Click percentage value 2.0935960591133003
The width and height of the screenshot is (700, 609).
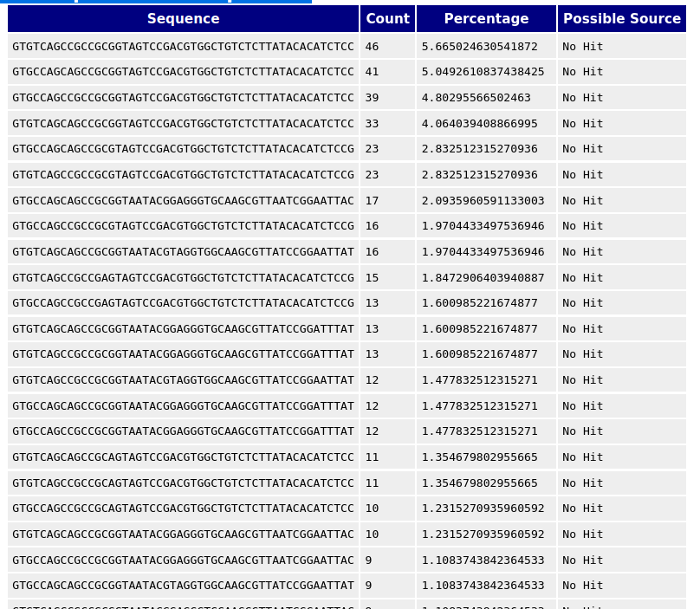[483, 201]
